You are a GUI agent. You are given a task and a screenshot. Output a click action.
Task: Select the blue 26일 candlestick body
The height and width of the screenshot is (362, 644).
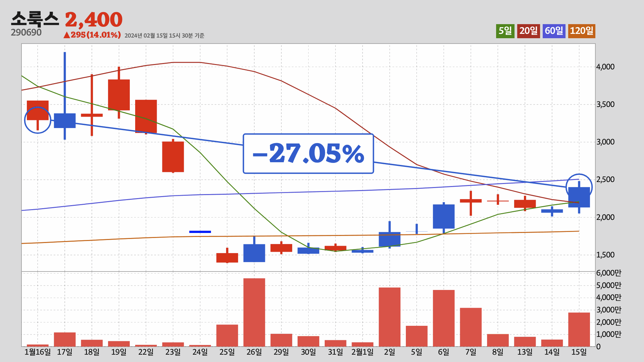pyautogui.click(x=254, y=253)
